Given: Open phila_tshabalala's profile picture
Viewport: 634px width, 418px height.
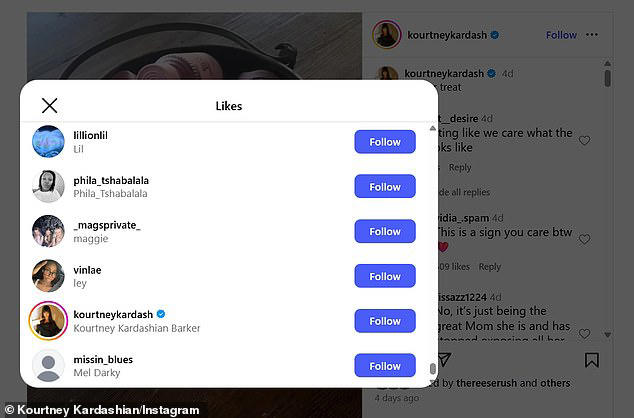Looking at the screenshot, I should pyautogui.click(x=48, y=186).
